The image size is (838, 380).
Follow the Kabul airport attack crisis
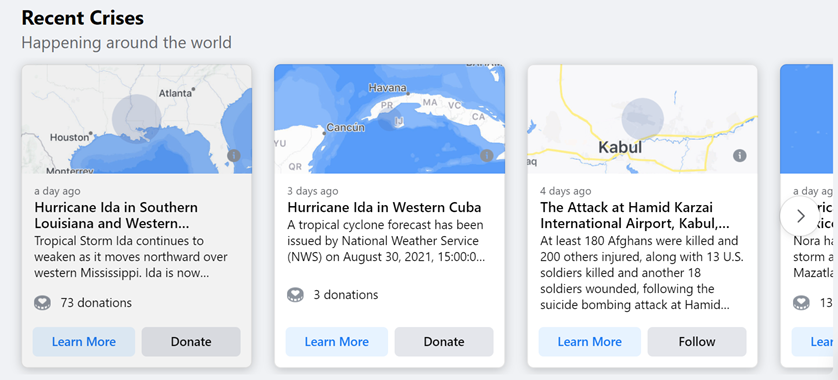click(x=697, y=342)
